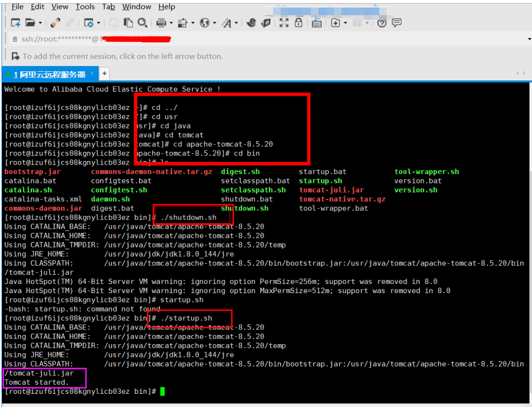The image size is (532, 407).
Task: Open Find with the magnifier icon
Action: [x=142, y=23]
